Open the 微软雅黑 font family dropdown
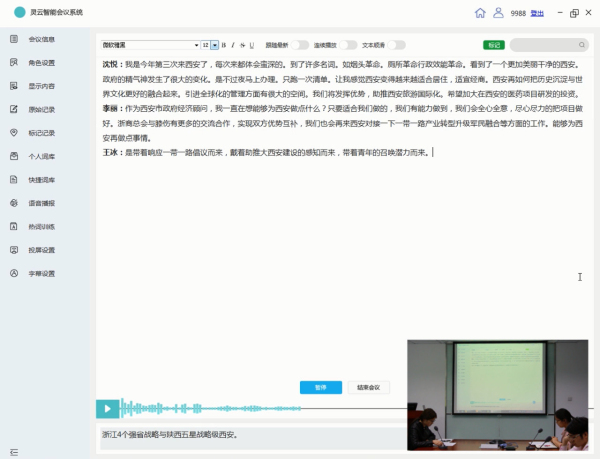This screenshot has width=600, height=459. coord(149,45)
